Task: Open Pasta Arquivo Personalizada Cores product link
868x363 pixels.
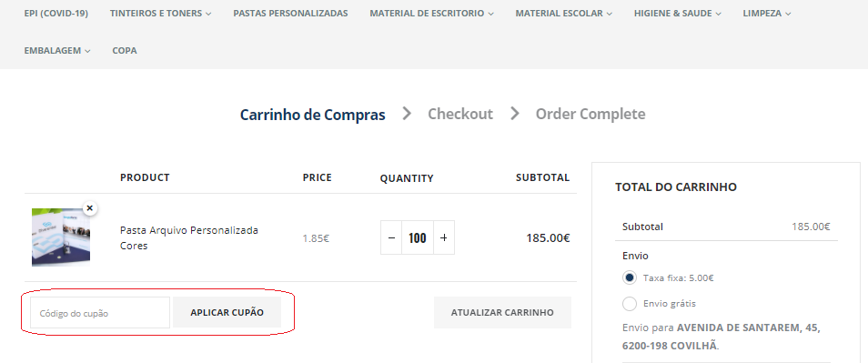Action: coord(189,238)
